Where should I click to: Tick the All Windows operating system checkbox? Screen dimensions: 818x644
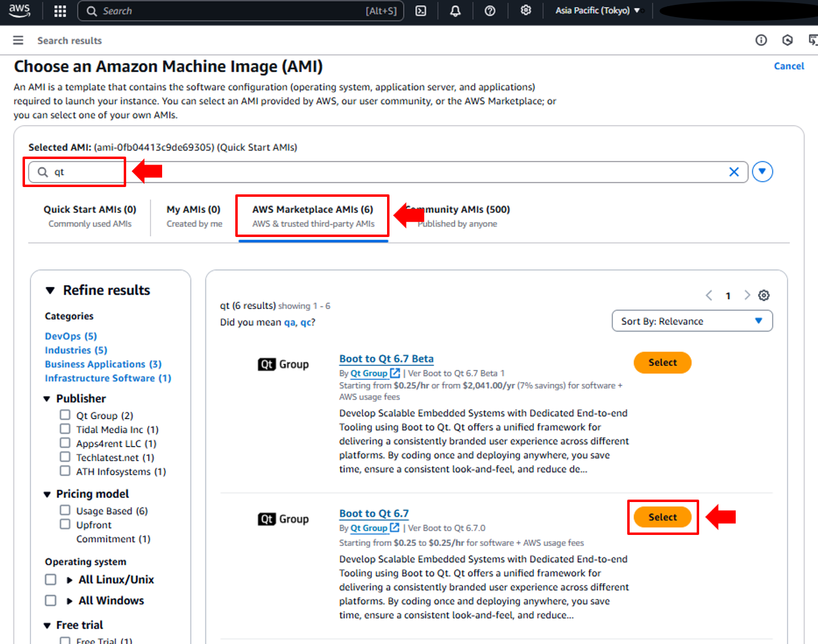coord(51,601)
